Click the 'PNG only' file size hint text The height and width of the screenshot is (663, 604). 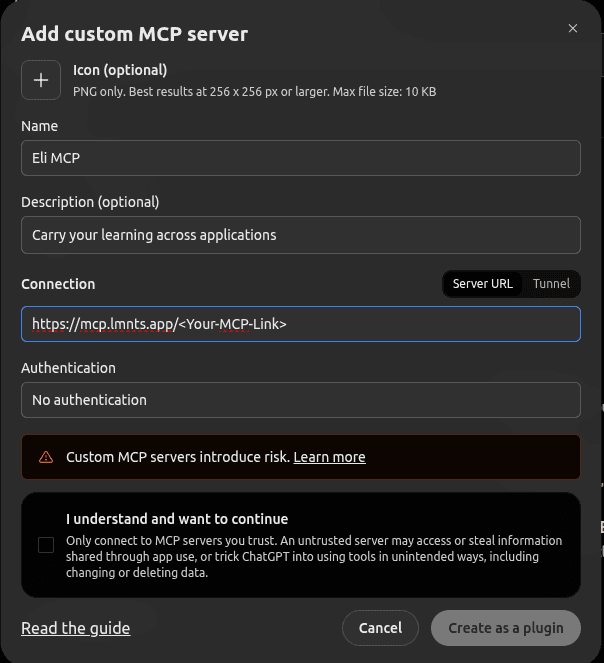[x=255, y=92]
